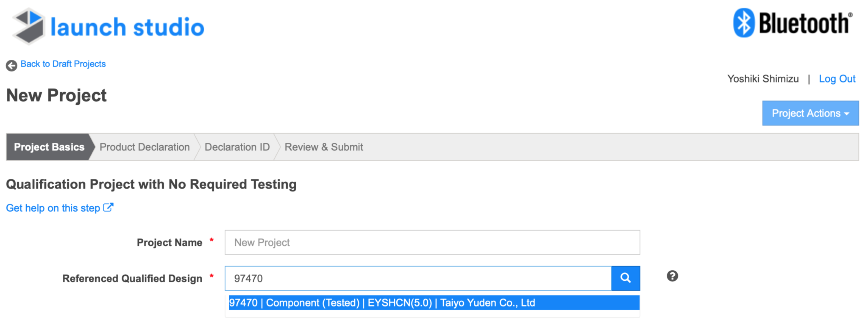The height and width of the screenshot is (332, 868).
Task: Open the Declaration ID step
Action: pyautogui.click(x=237, y=147)
